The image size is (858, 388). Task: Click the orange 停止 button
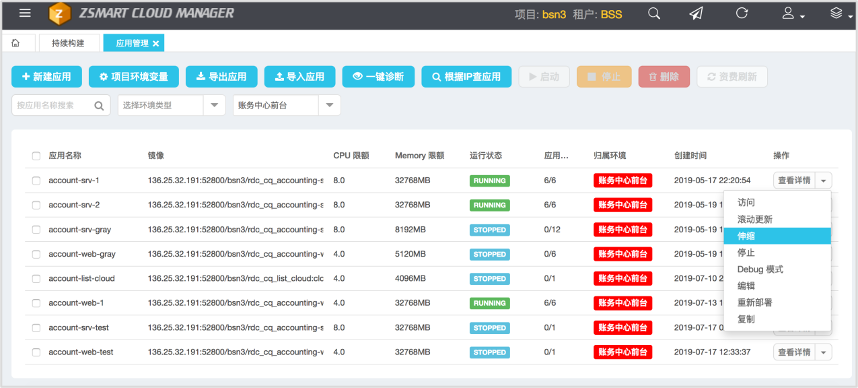604,77
